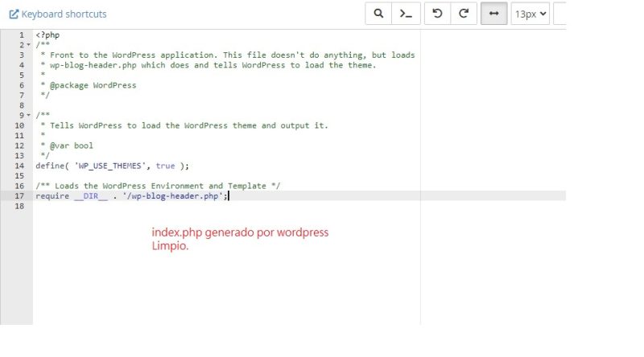Collapse the comment block at line 2
The image size is (644, 357).
(x=28, y=46)
